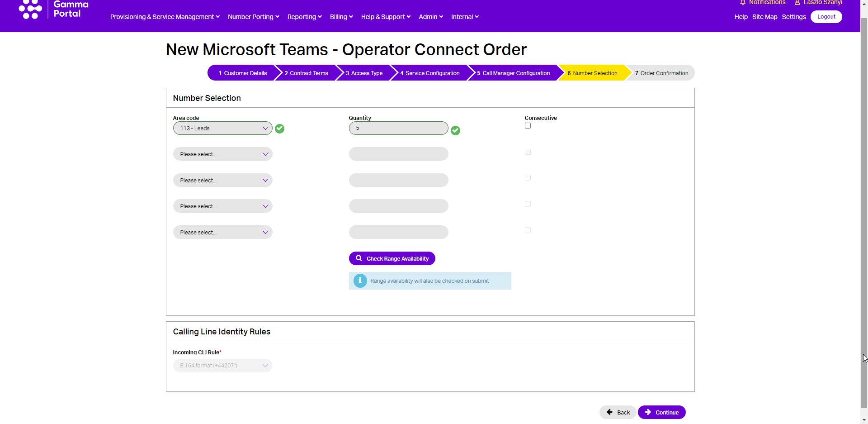Go to step 5 Call Manager Configuration
868x424 pixels.
[x=514, y=73]
